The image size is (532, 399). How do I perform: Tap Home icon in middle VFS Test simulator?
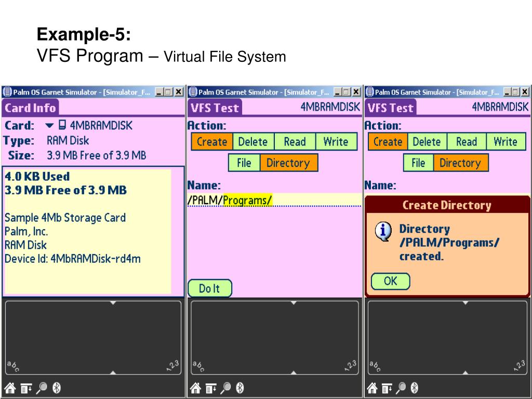[195, 388]
